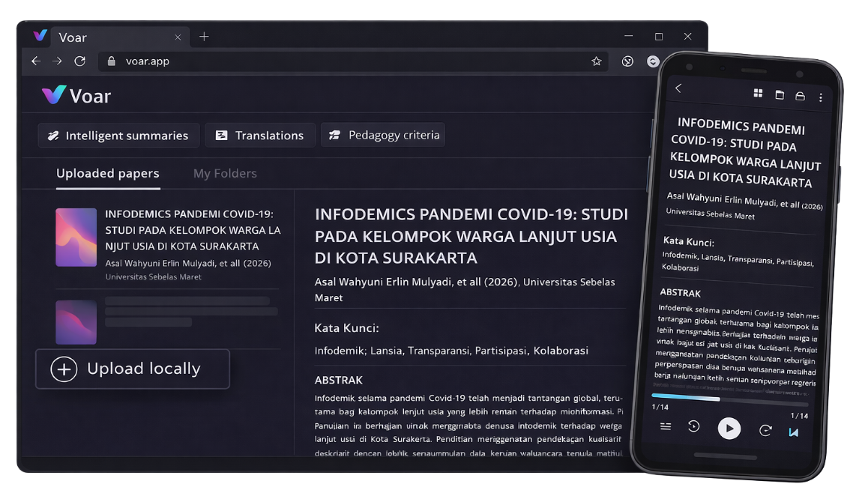Reload the voar.app page
Screen dimensions: 868x490
point(79,61)
